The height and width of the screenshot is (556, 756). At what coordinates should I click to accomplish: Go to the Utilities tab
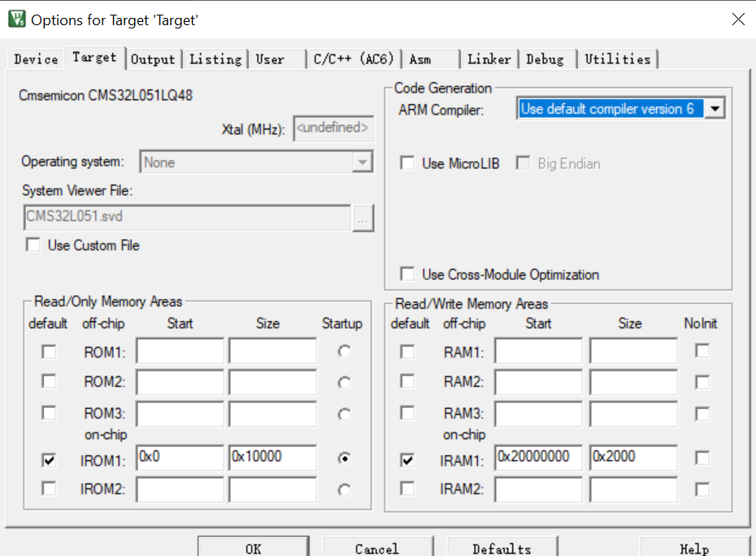click(x=618, y=59)
